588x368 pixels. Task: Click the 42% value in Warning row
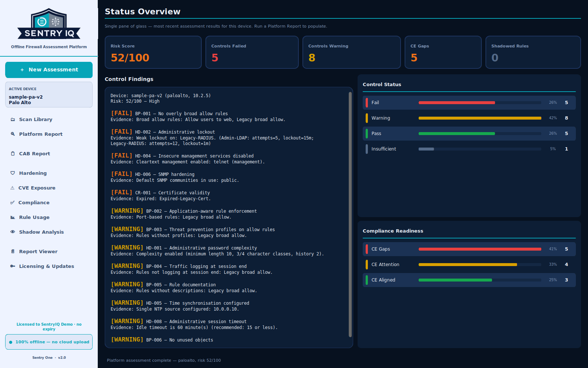point(553,118)
